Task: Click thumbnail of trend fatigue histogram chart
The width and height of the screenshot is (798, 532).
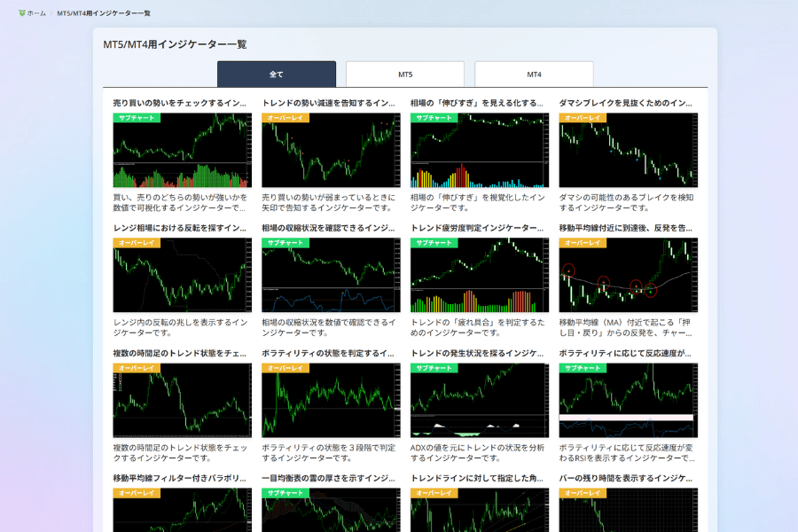Action: [480, 275]
